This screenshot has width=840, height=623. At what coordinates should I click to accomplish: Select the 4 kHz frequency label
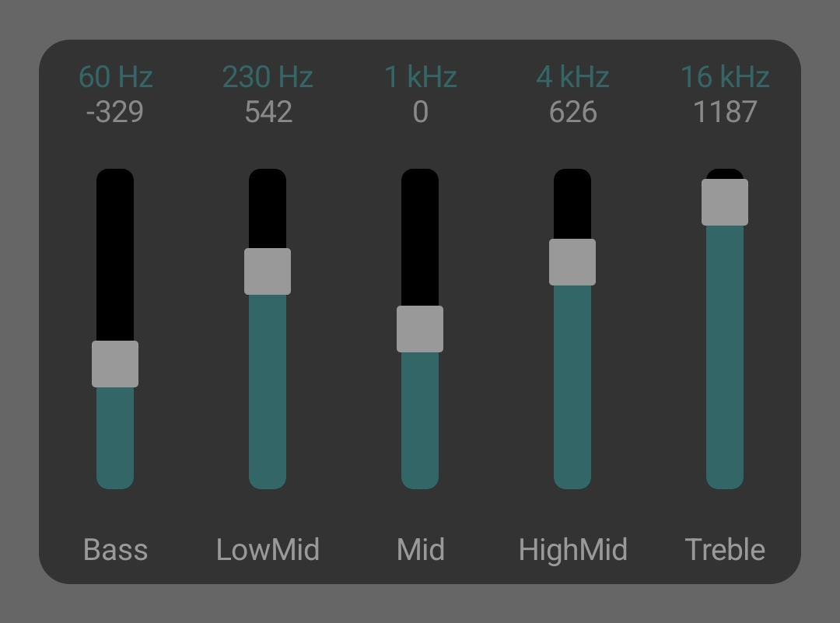click(x=572, y=76)
